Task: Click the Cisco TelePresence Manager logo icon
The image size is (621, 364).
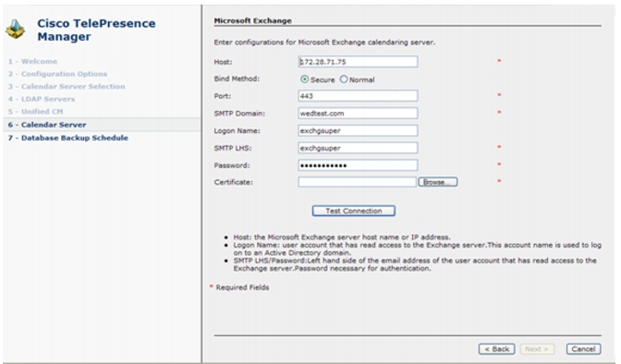Action: point(16,29)
